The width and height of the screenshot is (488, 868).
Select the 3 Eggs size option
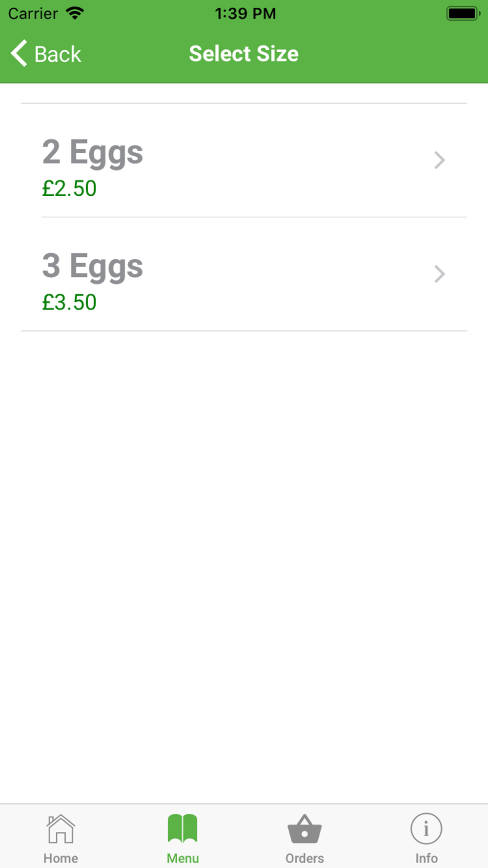pos(244,274)
